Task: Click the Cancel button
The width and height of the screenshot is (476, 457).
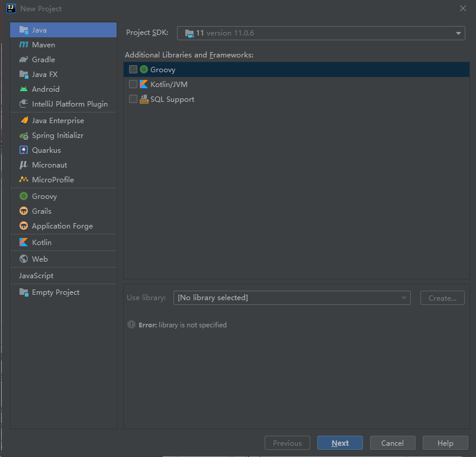Action: pos(393,443)
